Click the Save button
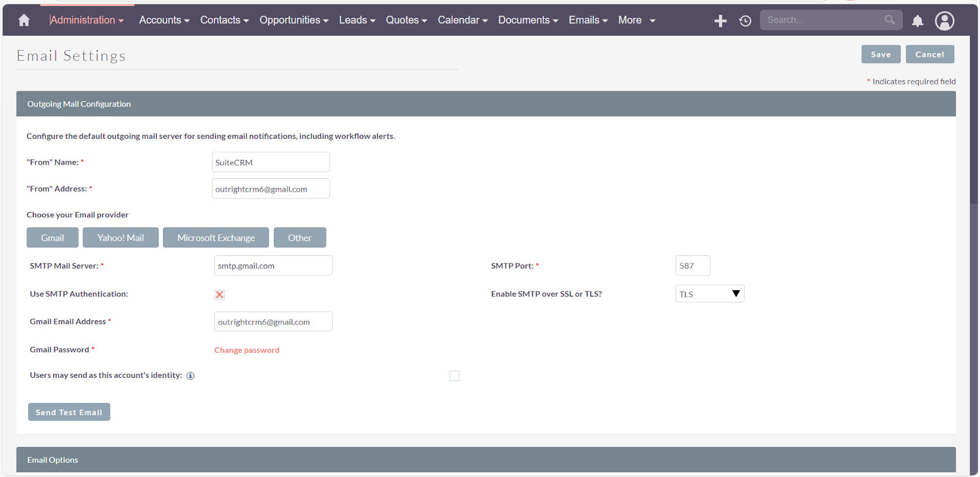 (x=880, y=54)
